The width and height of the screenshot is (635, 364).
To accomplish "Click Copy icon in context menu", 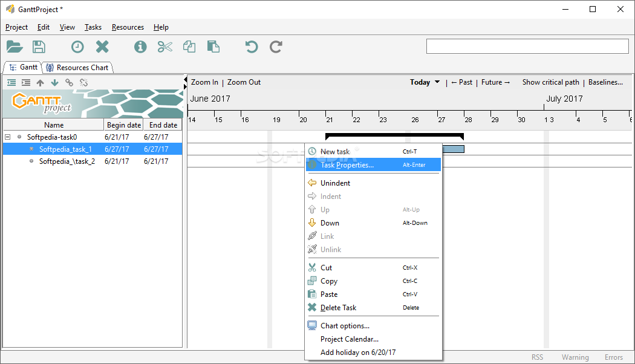I will pos(312,281).
